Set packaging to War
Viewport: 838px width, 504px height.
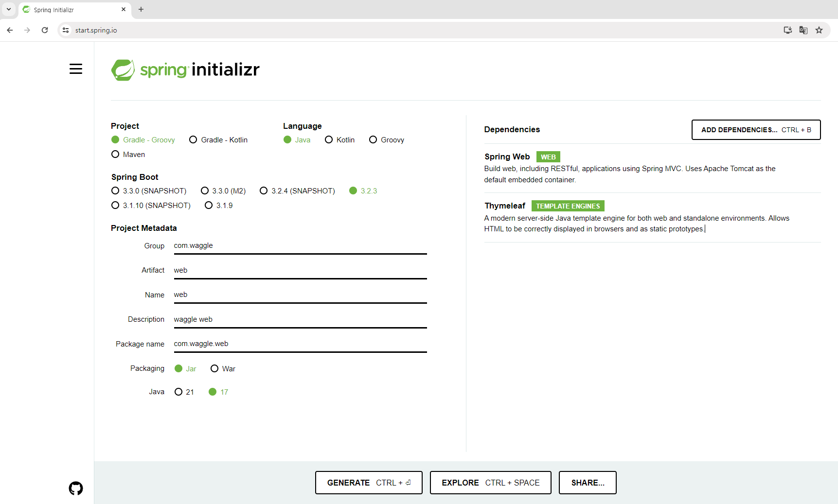[x=223, y=369]
